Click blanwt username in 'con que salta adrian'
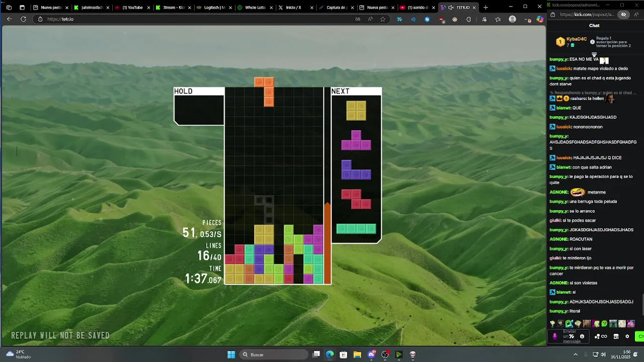 tap(563, 167)
